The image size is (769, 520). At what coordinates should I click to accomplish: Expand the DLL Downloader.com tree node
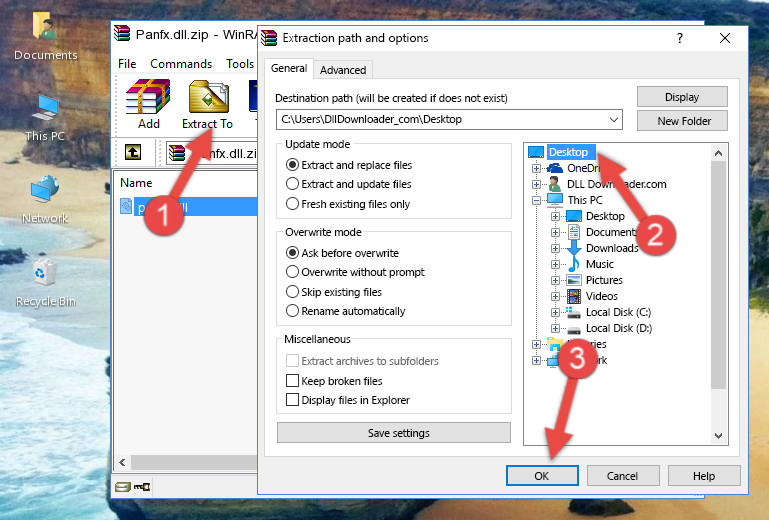tap(537, 184)
